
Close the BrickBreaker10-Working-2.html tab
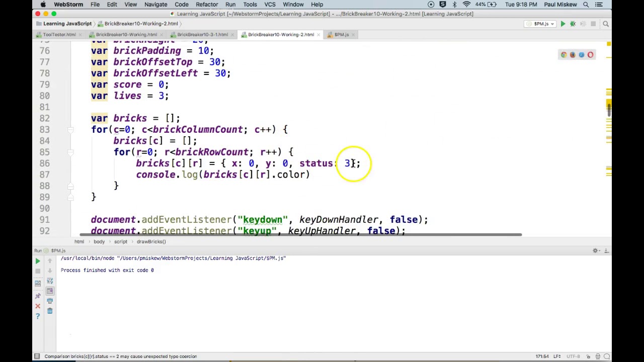[318, 35]
